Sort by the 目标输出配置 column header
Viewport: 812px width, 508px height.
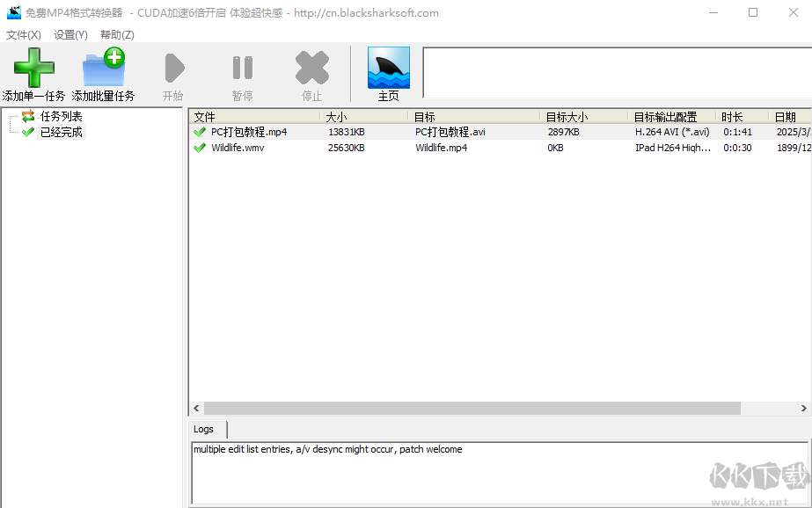pyautogui.click(x=672, y=117)
